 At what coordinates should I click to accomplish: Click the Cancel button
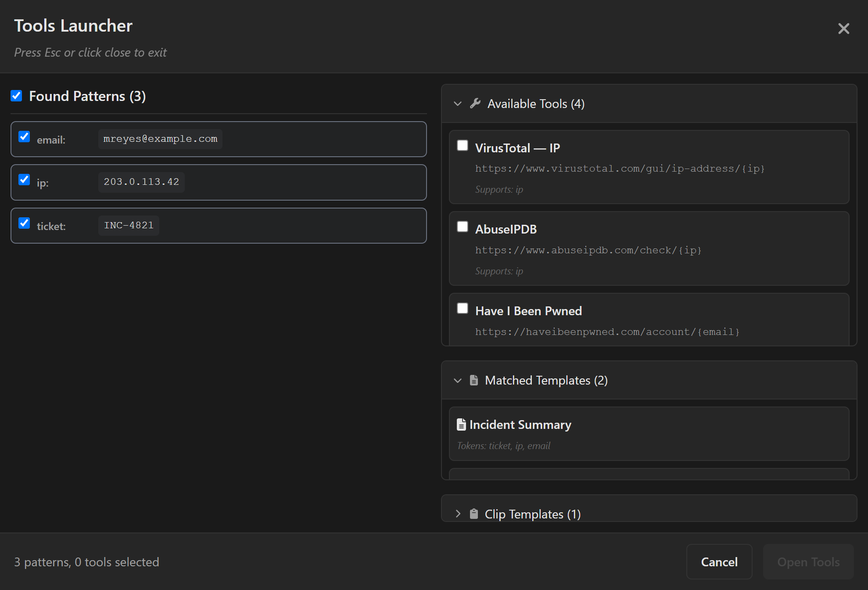(x=719, y=562)
